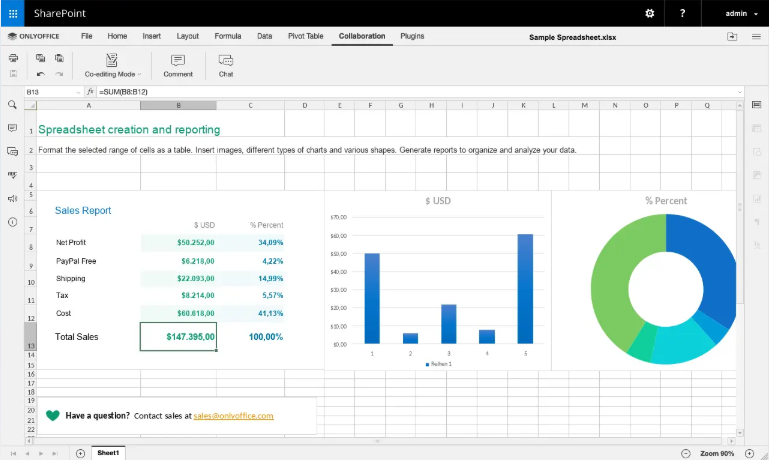Open chart settings in right sidebar

[756, 199]
